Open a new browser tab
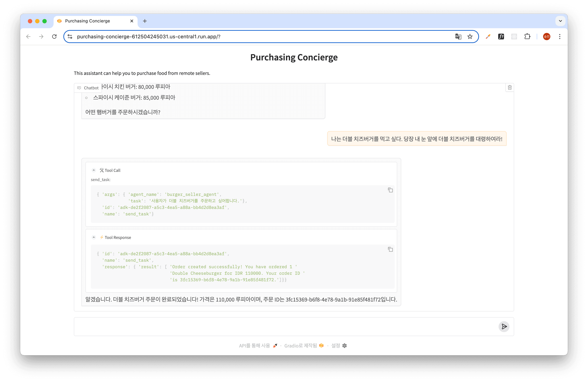588x382 pixels. (145, 21)
